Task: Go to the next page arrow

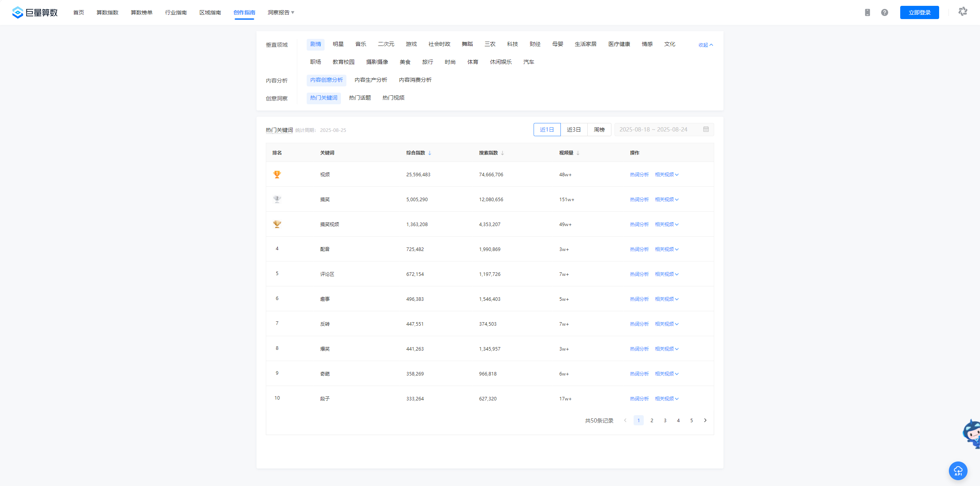Action: point(705,420)
